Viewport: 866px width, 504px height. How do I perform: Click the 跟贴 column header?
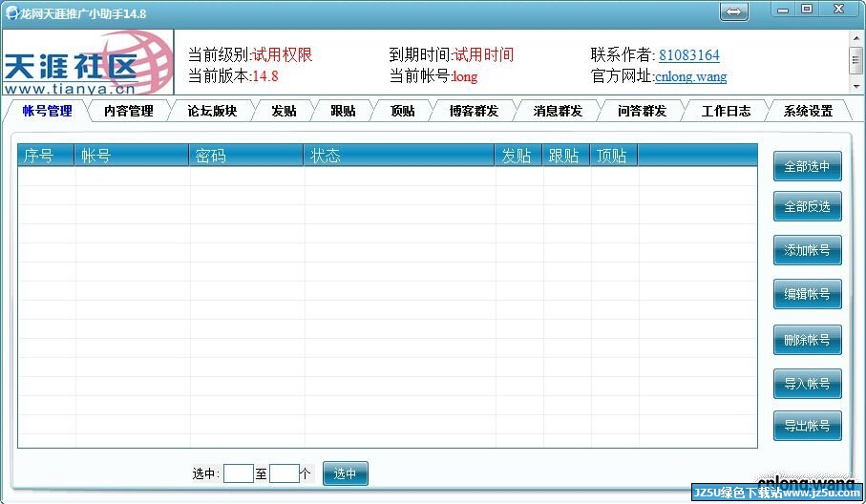[x=566, y=156]
